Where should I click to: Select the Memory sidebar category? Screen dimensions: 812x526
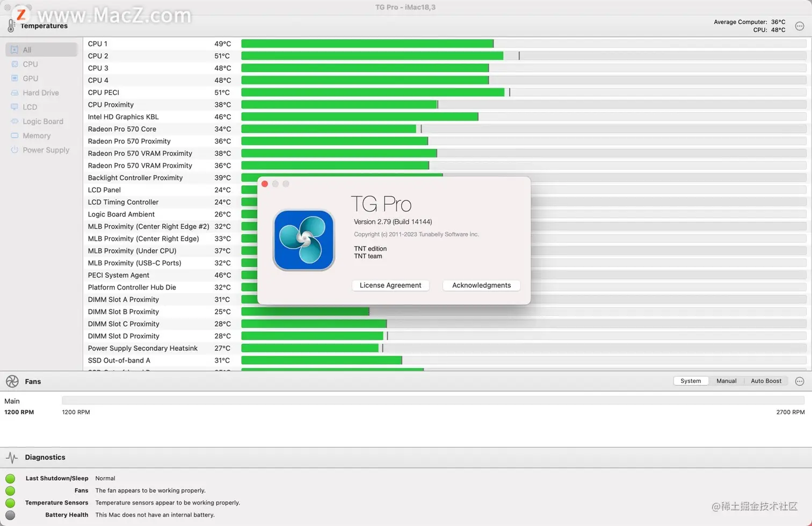41,135
